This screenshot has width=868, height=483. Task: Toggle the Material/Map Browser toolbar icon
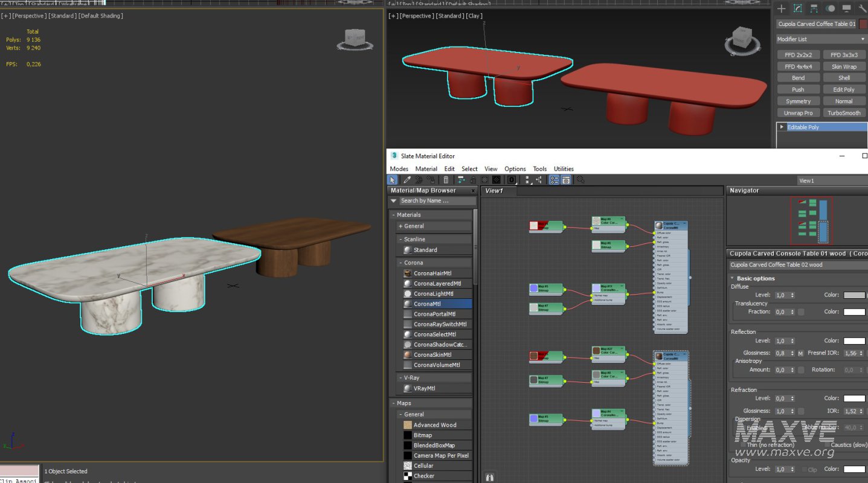554,180
